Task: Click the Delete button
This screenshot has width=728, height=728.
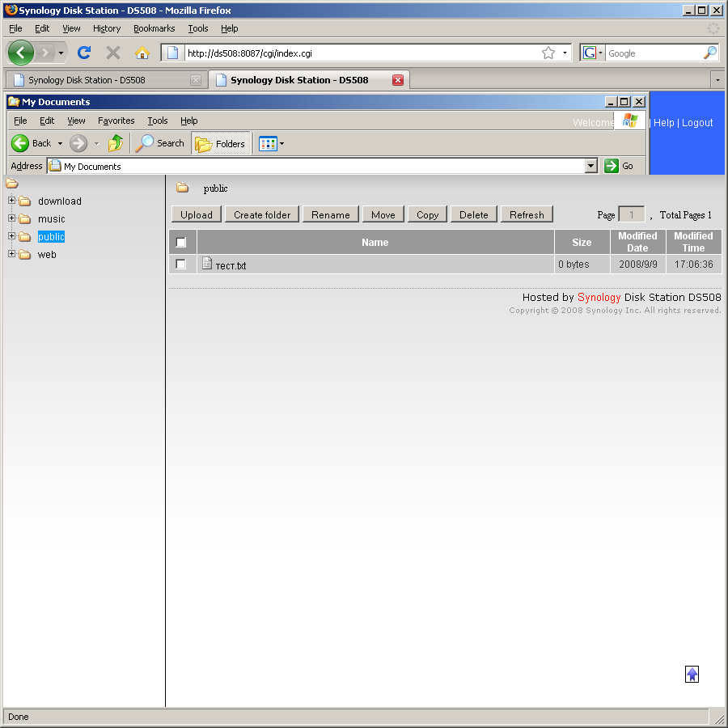Action: click(473, 214)
